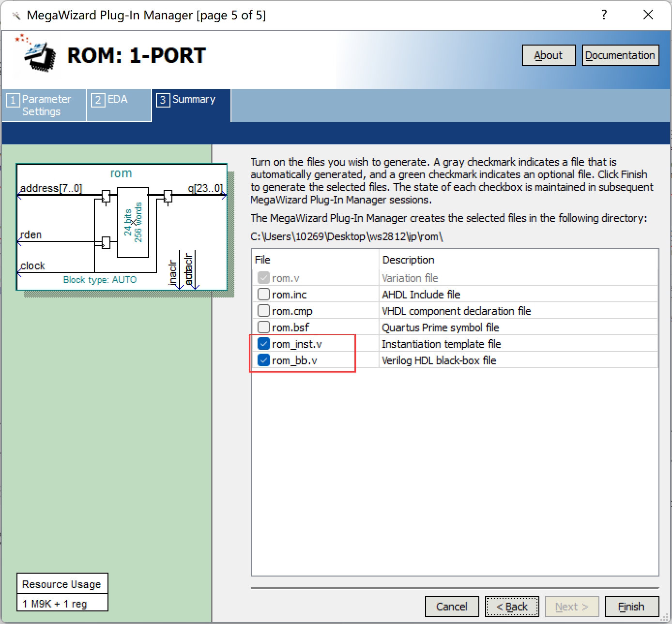Click the rom.bsf file name

tap(290, 328)
